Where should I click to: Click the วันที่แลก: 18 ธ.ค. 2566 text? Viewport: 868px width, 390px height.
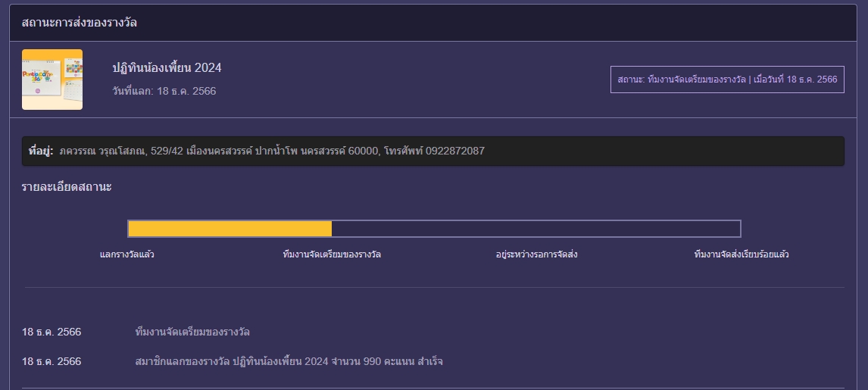click(x=164, y=92)
